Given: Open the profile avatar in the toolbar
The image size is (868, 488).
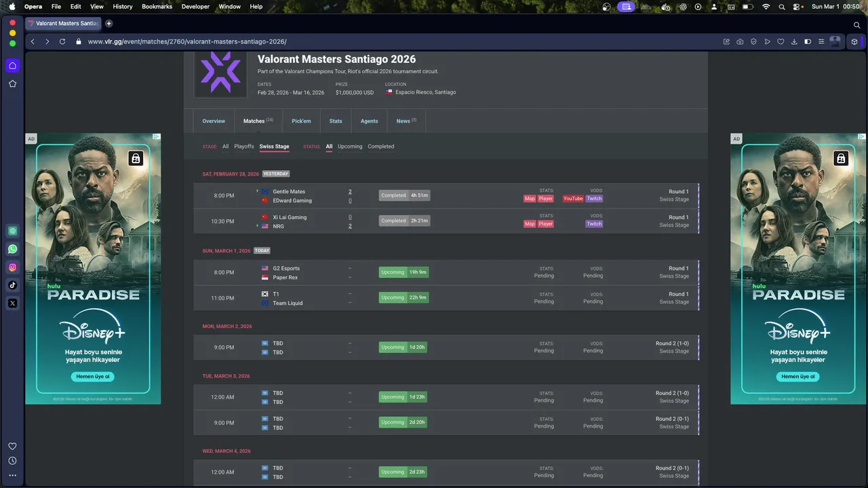Looking at the screenshot, I should (x=835, y=41).
